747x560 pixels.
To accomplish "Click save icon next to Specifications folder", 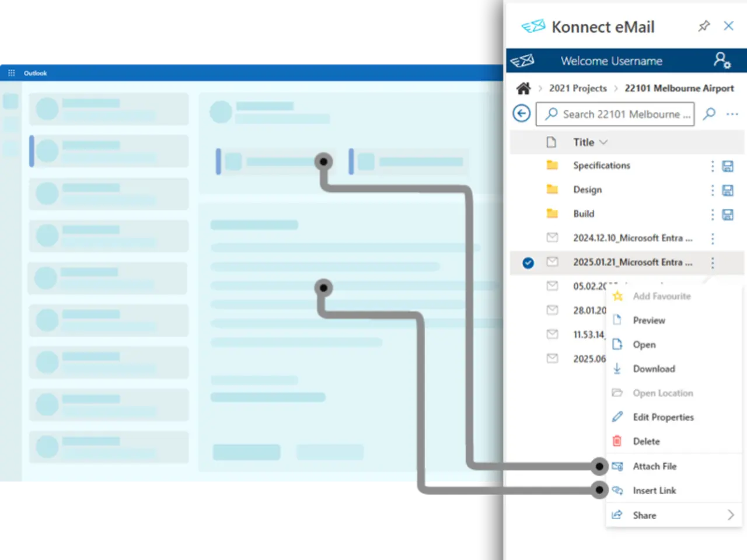I will pos(728,166).
